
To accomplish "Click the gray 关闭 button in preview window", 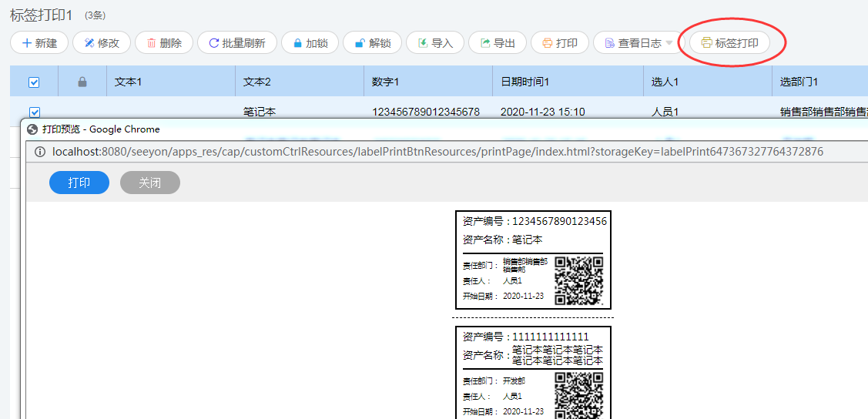I will click(150, 183).
